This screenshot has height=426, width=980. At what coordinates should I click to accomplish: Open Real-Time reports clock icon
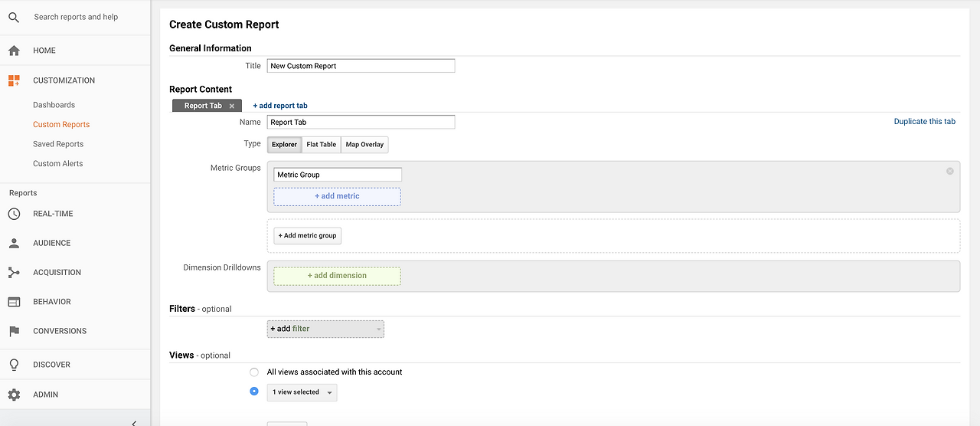[14, 214]
